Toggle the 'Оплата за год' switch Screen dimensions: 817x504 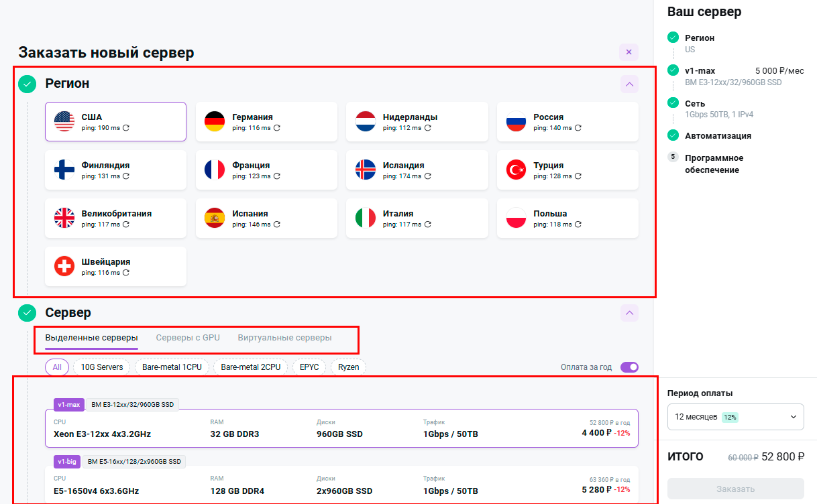[x=629, y=367]
